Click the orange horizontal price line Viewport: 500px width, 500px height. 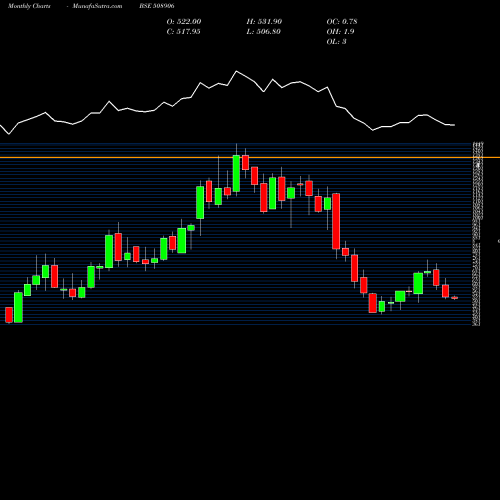tap(250, 157)
